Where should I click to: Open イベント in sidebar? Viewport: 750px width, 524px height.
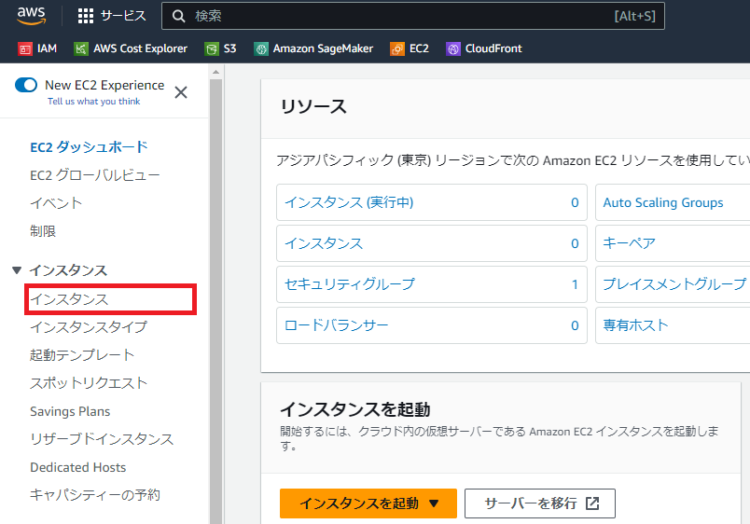[x=56, y=203]
